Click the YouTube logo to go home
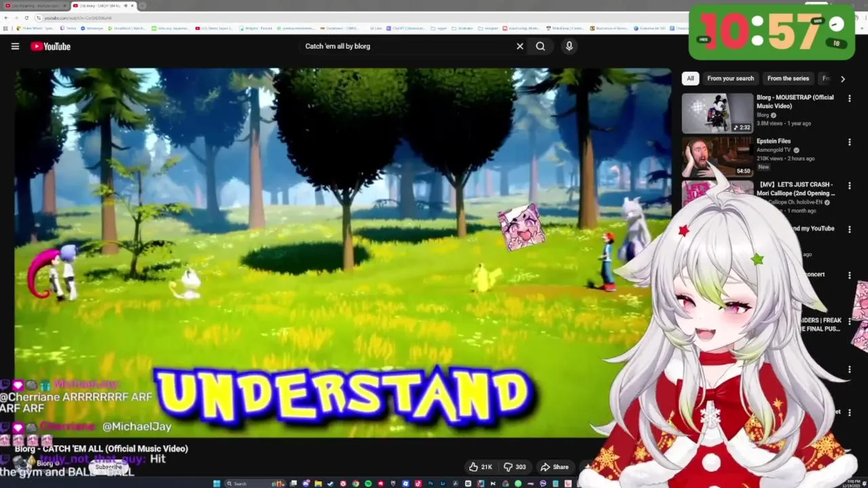This screenshot has width=868, height=488. [x=51, y=46]
